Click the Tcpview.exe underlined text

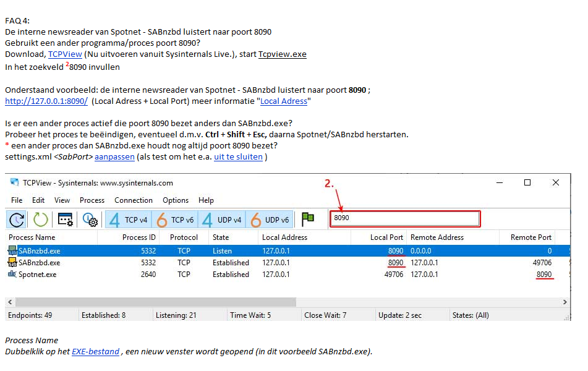[x=283, y=54]
